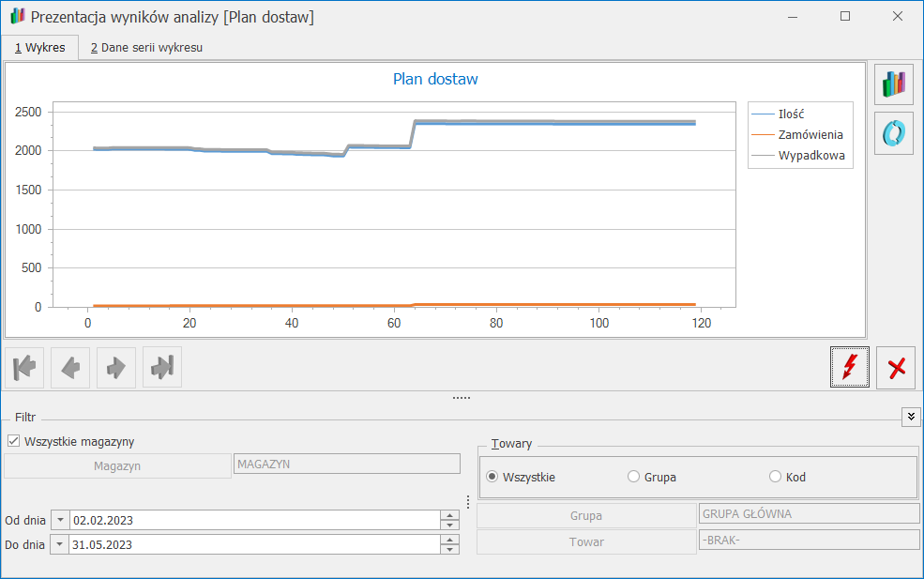Open chart type options via the colorful bars icon
The width and height of the screenshot is (924, 579).
pos(893,84)
